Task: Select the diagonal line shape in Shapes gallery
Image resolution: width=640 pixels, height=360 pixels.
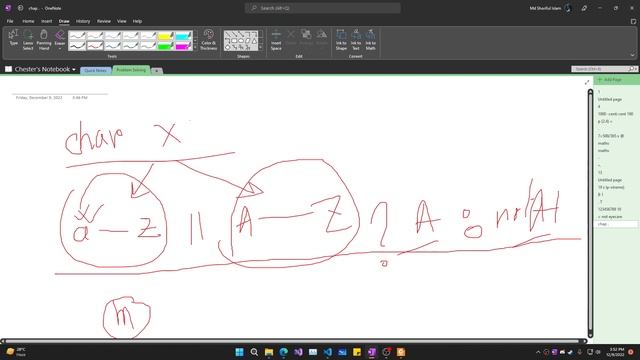Action: (x=228, y=34)
